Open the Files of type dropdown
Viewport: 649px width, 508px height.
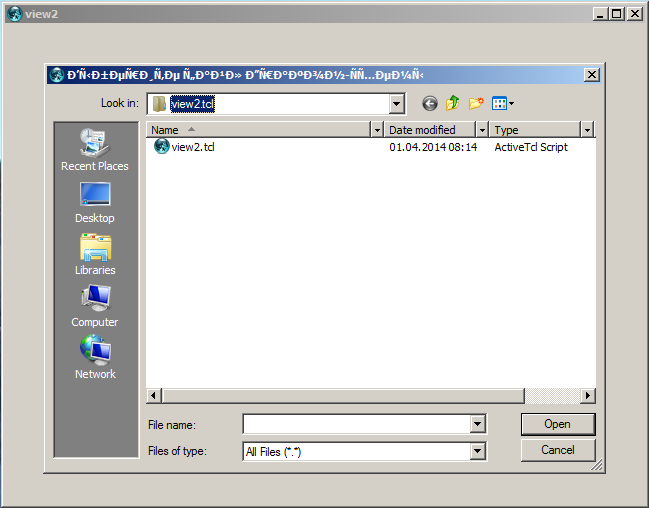477,451
